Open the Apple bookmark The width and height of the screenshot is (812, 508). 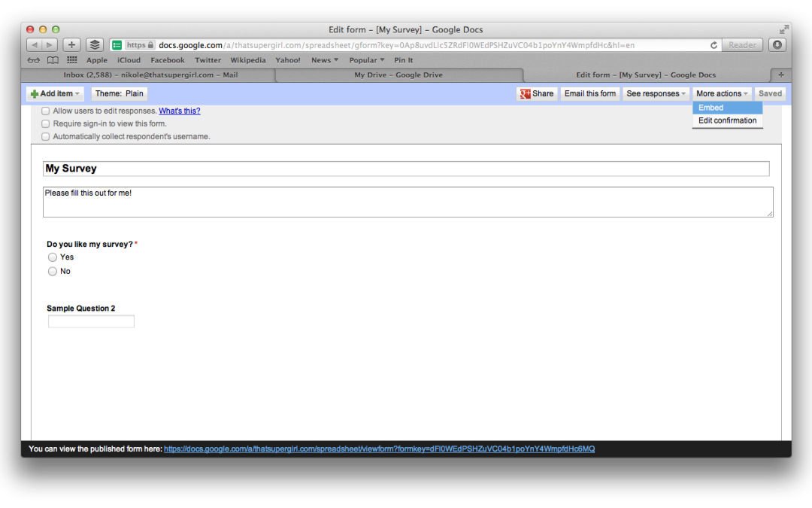tap(97, 60)
